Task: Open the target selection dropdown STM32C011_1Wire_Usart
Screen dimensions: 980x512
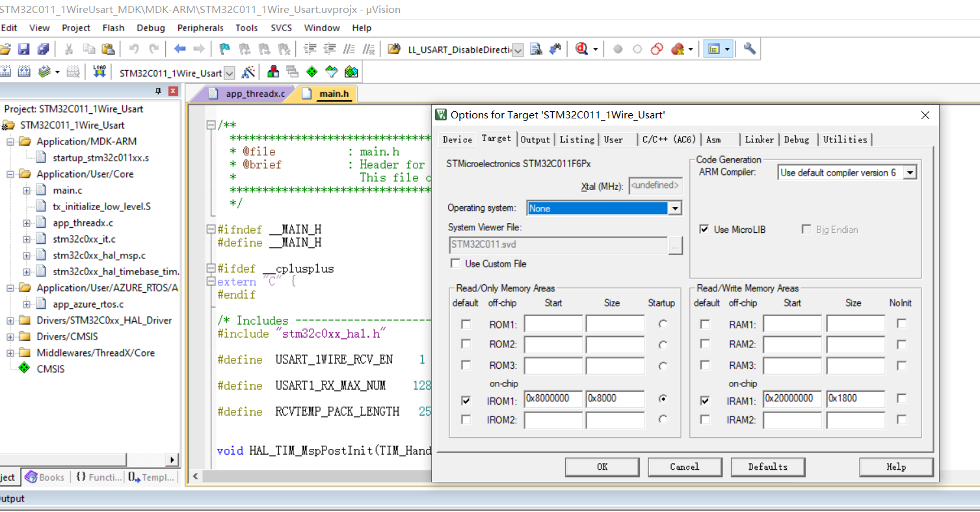Action: tap(229, 73)
